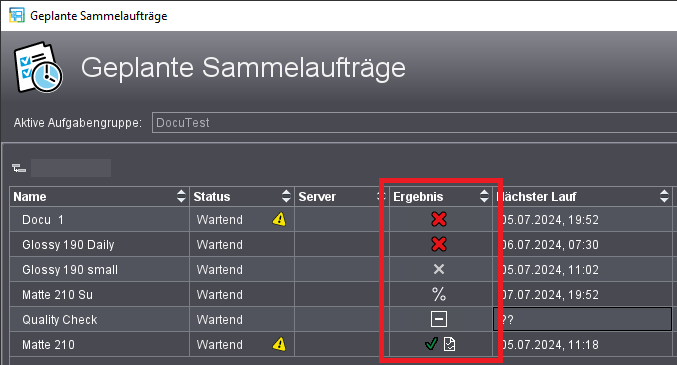Open the report document icon for Matte 210
The height and width of the screenshot is (365, 677).
[x=449, y=344]
